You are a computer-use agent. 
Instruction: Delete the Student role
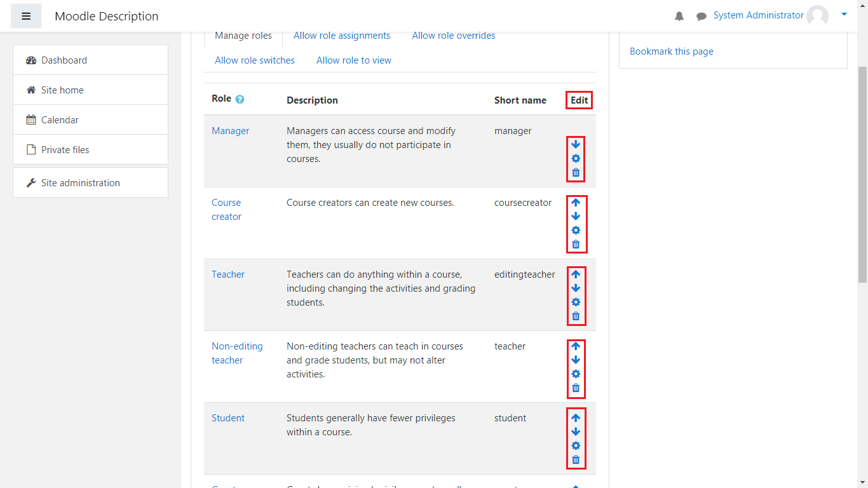pyautogui.click(x=576, y=460)
